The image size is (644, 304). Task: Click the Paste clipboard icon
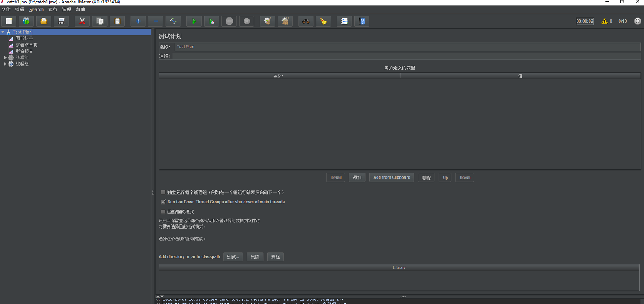pyautogui.click(x=117, y=21)
